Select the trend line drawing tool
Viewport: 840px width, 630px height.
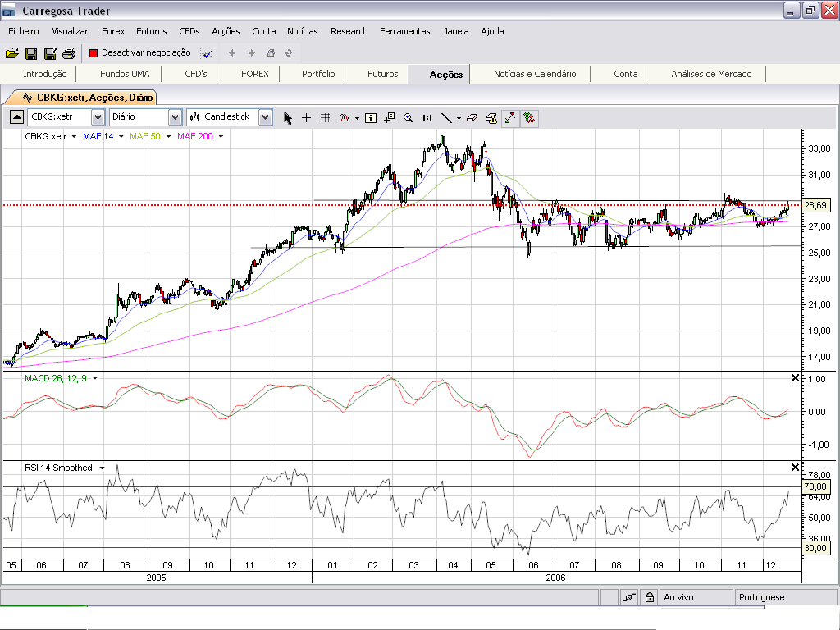pyautogui.click(x=447, y=117)
